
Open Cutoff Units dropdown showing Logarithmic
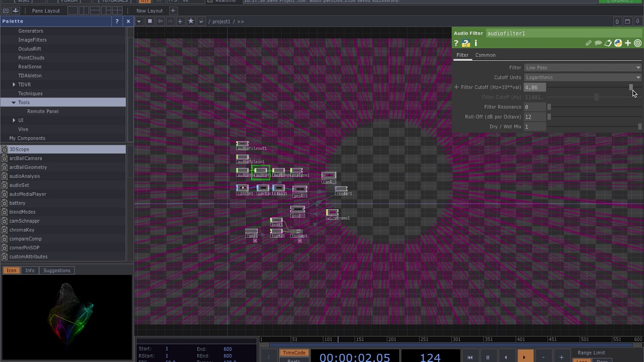pos(583,77)
